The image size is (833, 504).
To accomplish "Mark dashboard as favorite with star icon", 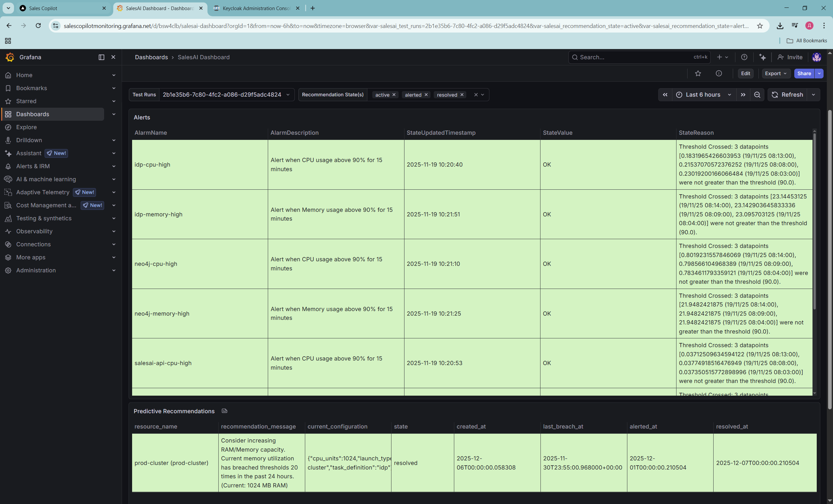I will [x=698, y=73].
